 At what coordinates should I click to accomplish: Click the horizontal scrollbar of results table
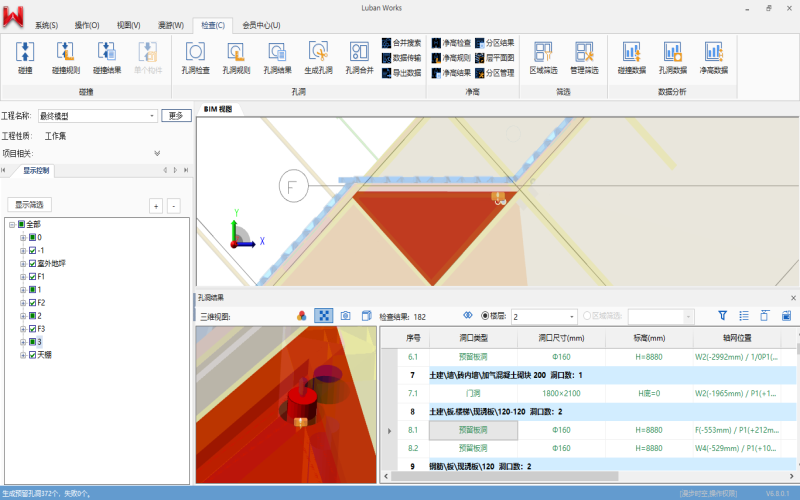[505, 476]
